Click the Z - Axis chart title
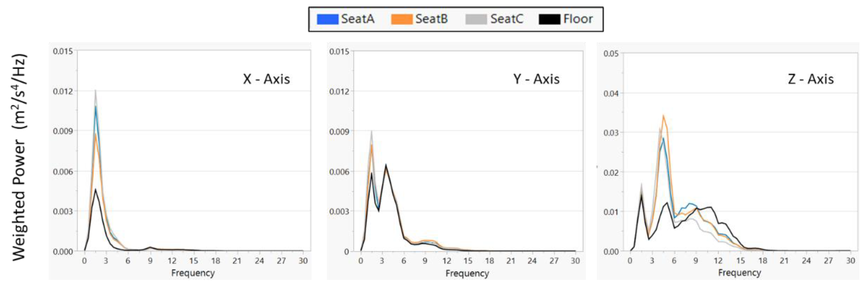 point(811,79)
